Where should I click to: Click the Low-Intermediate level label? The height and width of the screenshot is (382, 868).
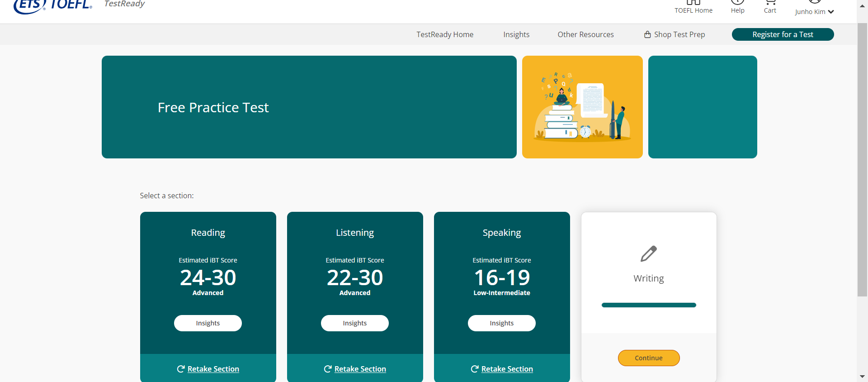point(502,293)
